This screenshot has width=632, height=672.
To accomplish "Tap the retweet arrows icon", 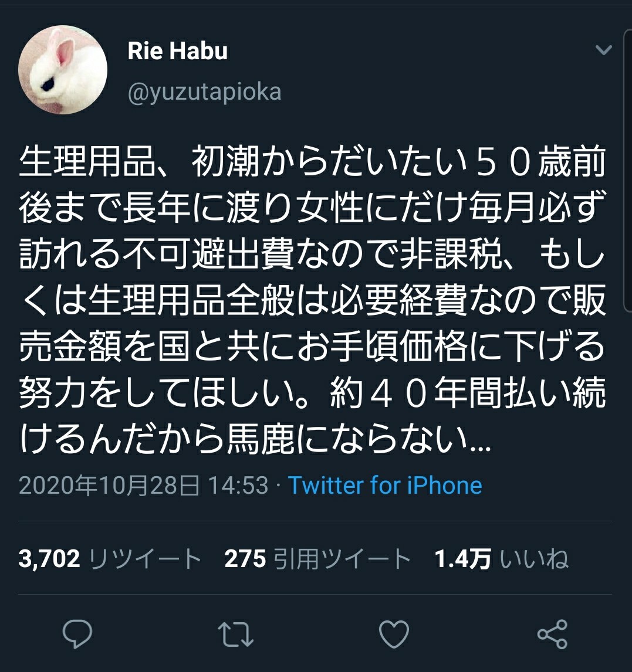I will tap(235, 634).
